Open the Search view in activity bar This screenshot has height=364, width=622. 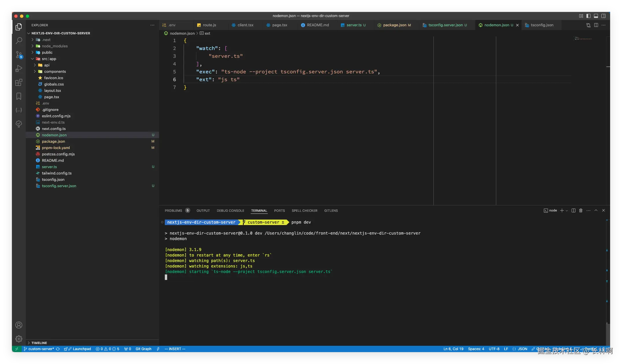click(19, 40)
